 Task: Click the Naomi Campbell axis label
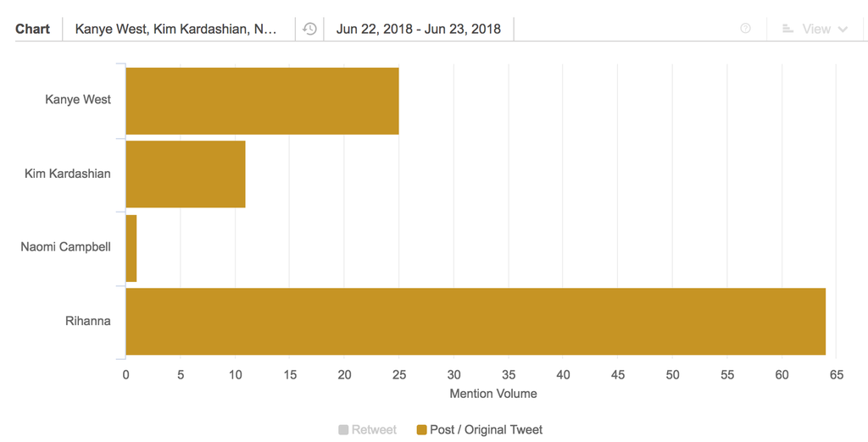65,248
